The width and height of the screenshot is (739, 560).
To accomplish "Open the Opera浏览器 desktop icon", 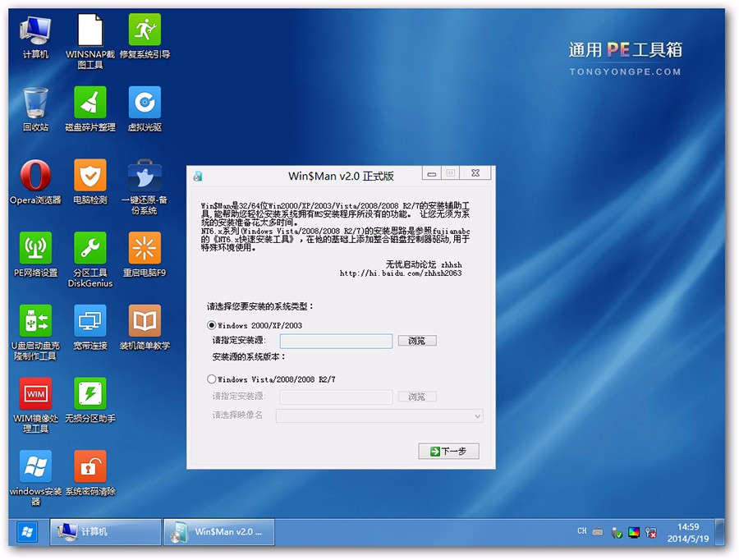I will [x=35, y=176].
